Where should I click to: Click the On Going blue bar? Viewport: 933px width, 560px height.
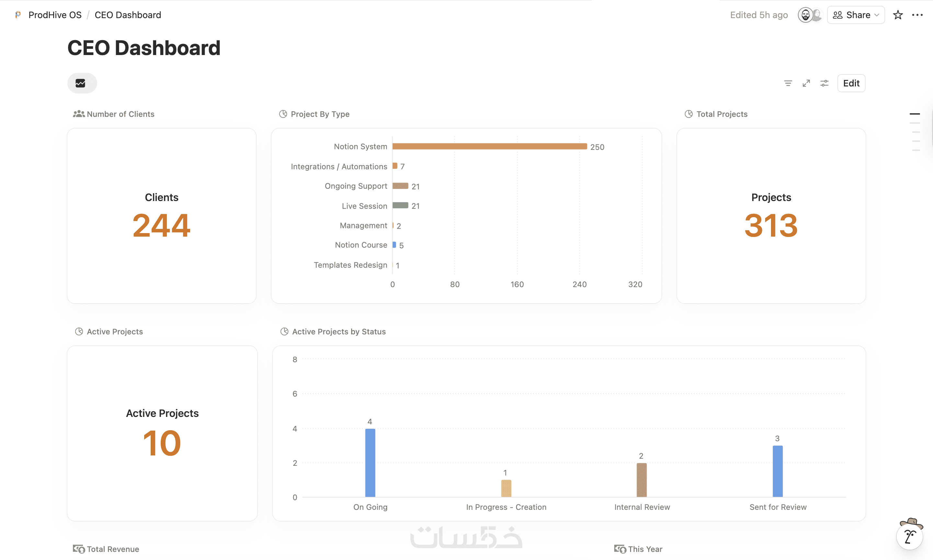tap(370, 463)
